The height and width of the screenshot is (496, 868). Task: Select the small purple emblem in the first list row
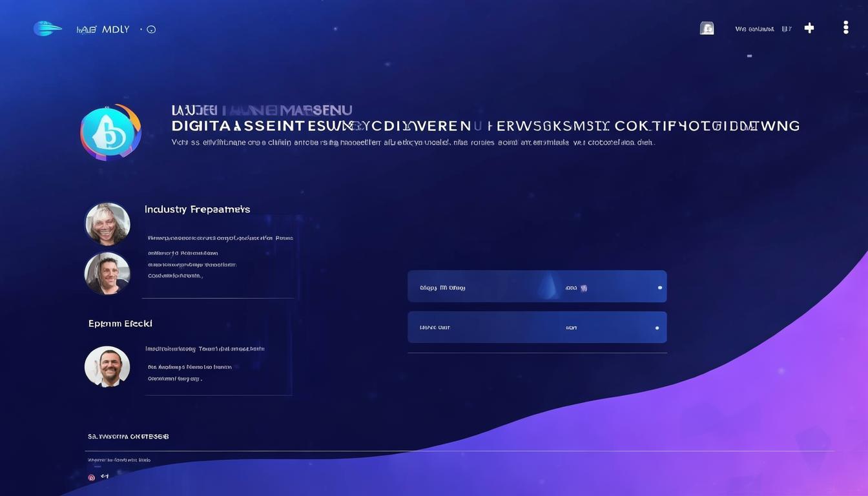tap(585, 287)
